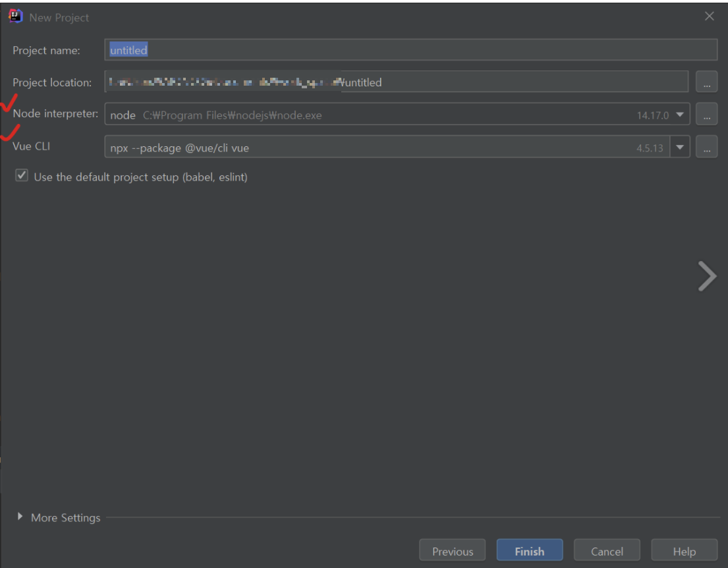
Task: Click the IntelliJ IDEA logo icon
Action: click(x=15, y=16)
